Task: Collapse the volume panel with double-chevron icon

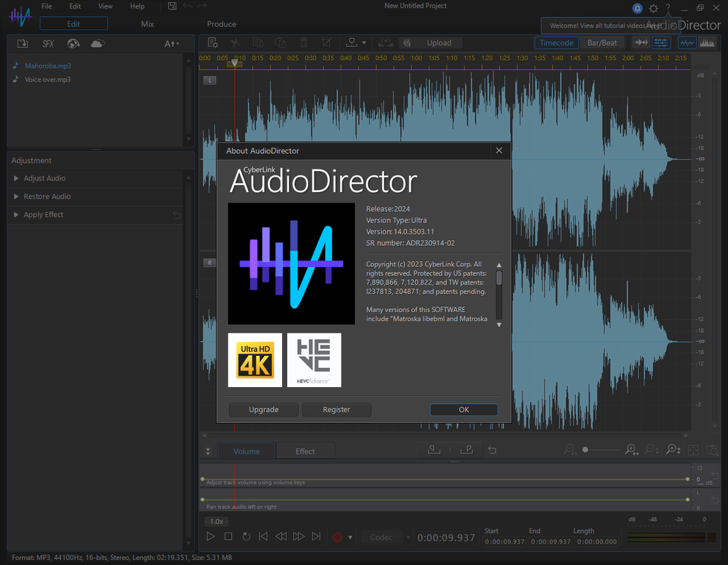Action: pyautogui.click(x=208, y=451)
